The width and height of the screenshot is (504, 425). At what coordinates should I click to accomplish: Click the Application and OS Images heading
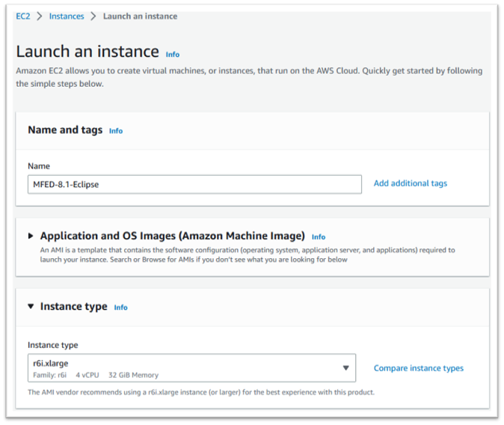click(x=172, y=236)
